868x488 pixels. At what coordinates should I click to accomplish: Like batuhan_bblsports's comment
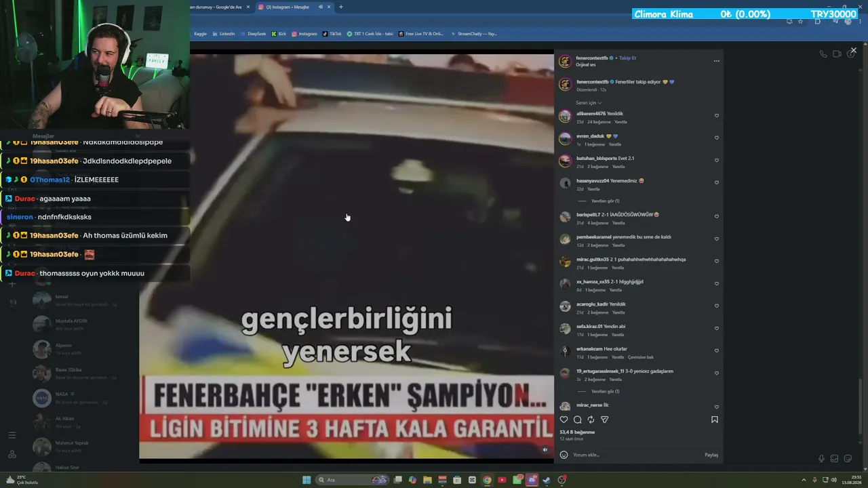[x=716, y=161]
